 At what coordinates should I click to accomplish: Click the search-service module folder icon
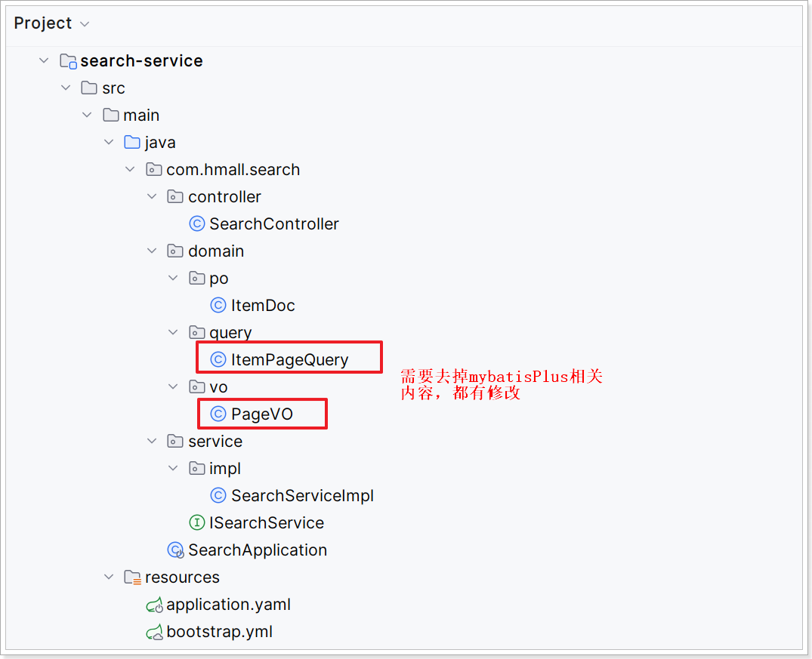pyautogui.click(x=68, y=61)
